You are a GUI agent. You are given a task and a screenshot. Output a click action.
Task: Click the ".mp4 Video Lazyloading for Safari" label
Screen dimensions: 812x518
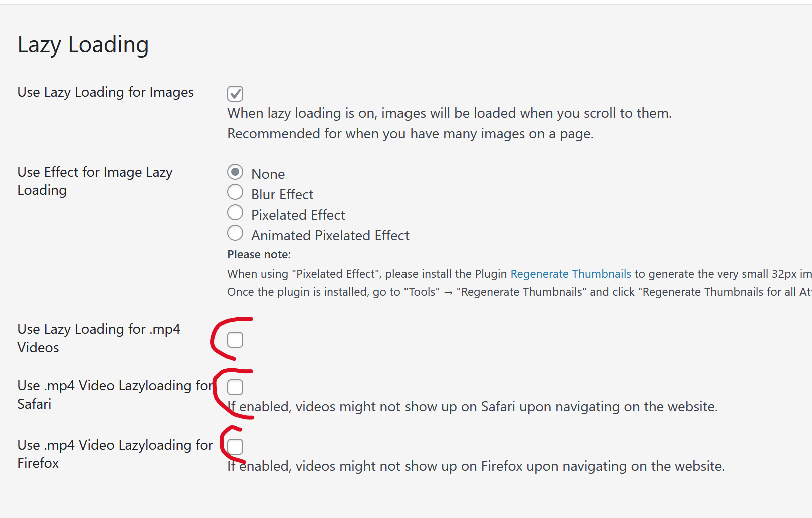[115, 394]
